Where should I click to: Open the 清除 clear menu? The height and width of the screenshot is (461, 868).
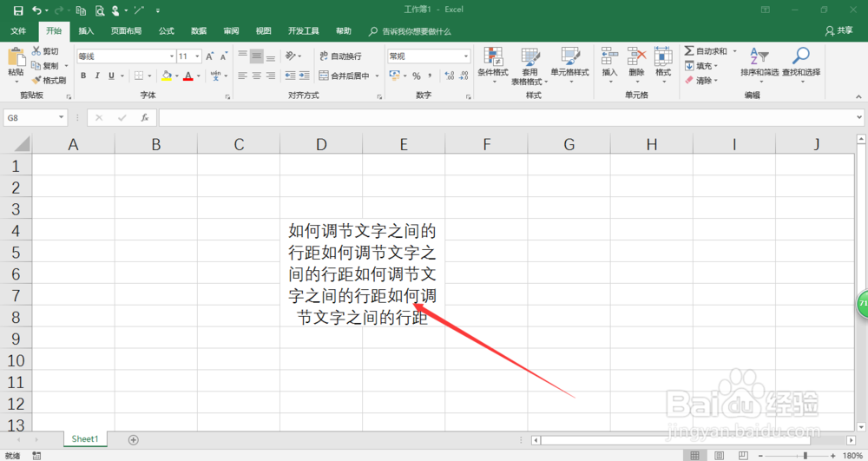700,80
